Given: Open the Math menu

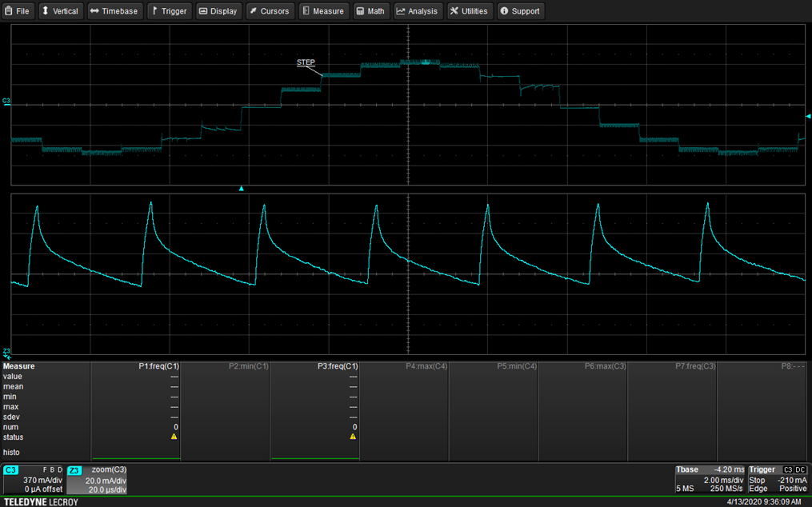Looking at the screenshot, I should tap(370, 11).
